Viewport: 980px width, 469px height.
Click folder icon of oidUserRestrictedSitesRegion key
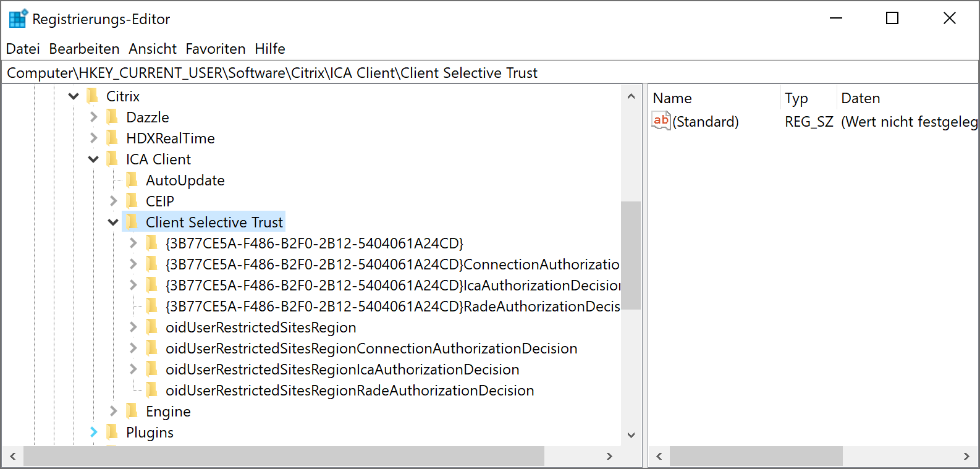[151, 327]
